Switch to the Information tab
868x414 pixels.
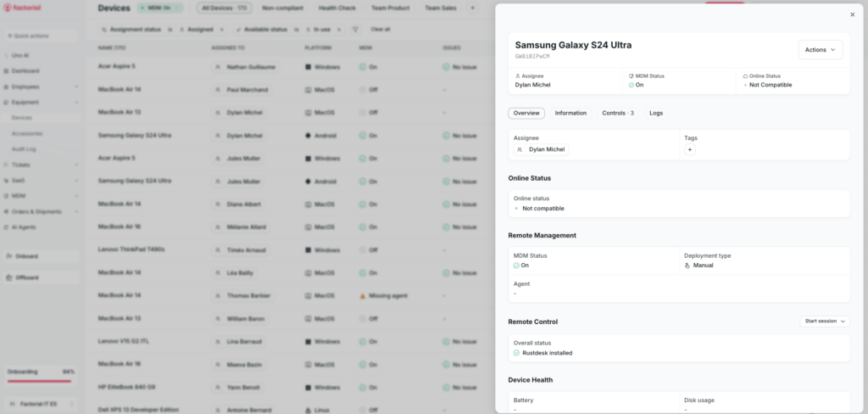(x=570, y=113)
